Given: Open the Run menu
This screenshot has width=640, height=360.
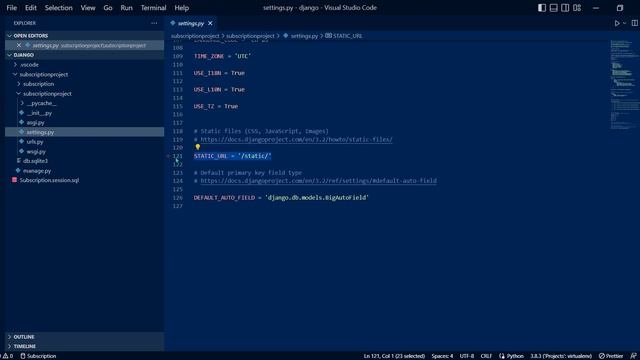Looking at the screenshot, I should pyautogui.click(x=127, y=8).
